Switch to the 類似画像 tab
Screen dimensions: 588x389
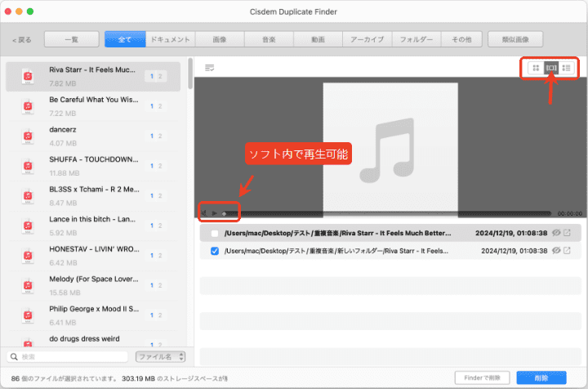tap(515, 39)
